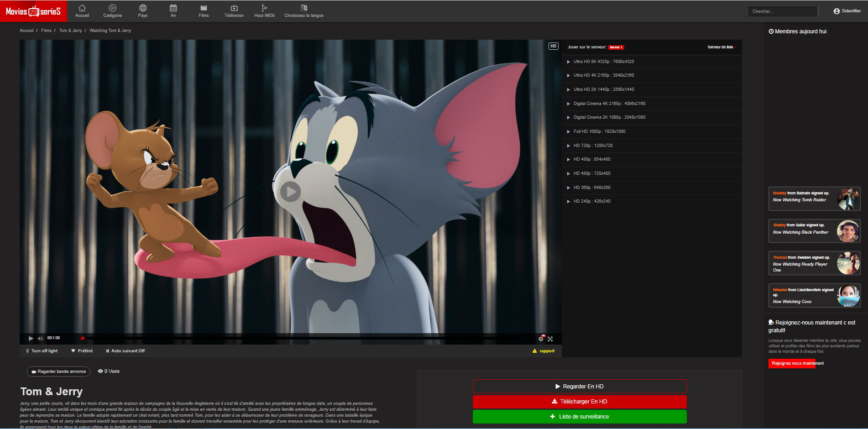Image resolution: width=868 pixels, height=429 pixels.
Task: Click Regarder En HD button
Action: pyautogui.click(x=580, y=387)
